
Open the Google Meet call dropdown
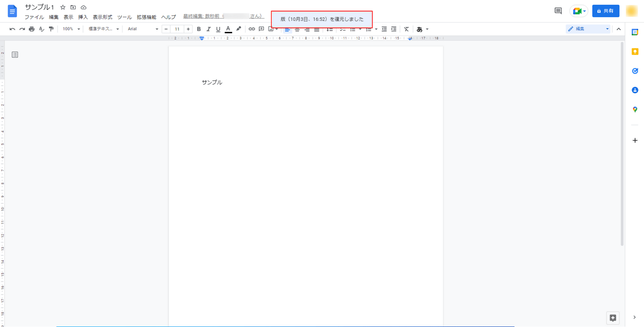pyautogui.click(x=579, y=11)
